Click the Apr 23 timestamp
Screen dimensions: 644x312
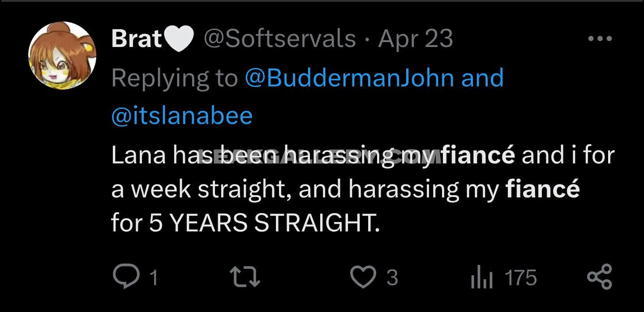(415, 39)
